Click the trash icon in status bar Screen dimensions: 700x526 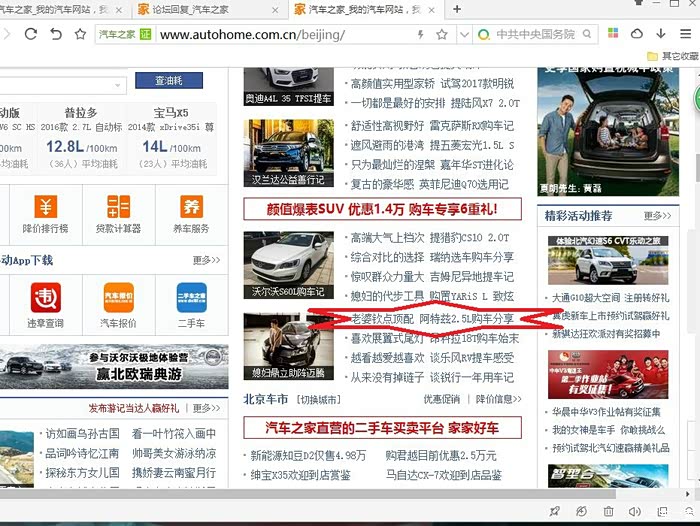coord(608,511)
